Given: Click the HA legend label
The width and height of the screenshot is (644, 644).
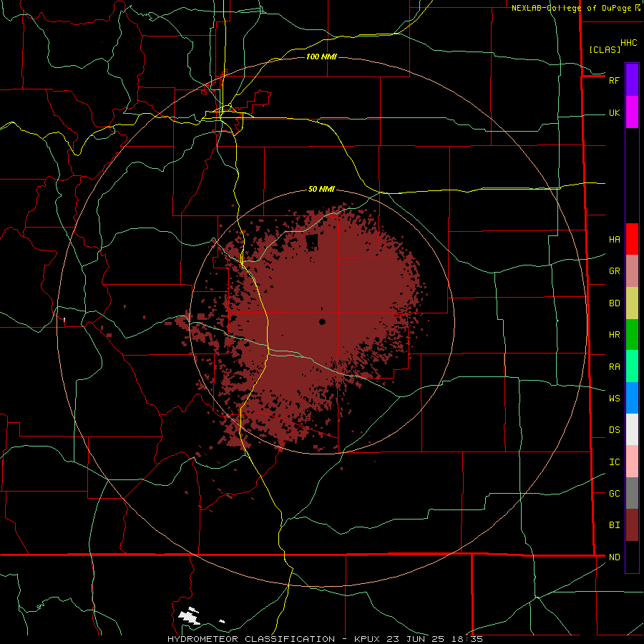Looking at the screenshot, I should [614, 240].
